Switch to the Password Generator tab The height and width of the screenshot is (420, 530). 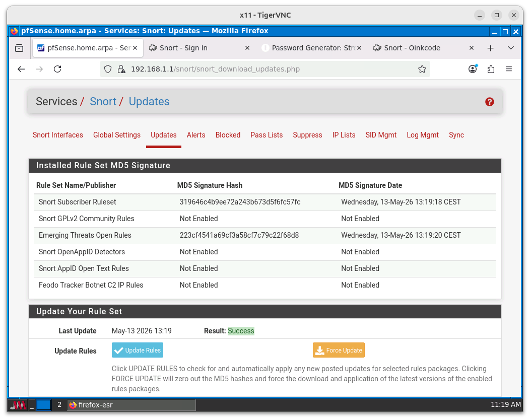tap(312, 48)
